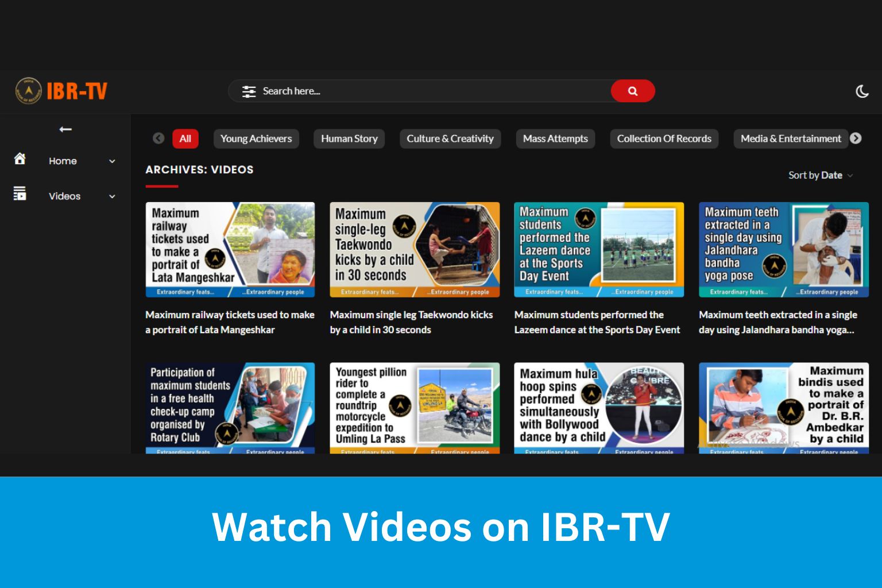Screen dimensions: 882x588
Task: Open the filter options icon in search bar
Action: (x=249, y=91)
